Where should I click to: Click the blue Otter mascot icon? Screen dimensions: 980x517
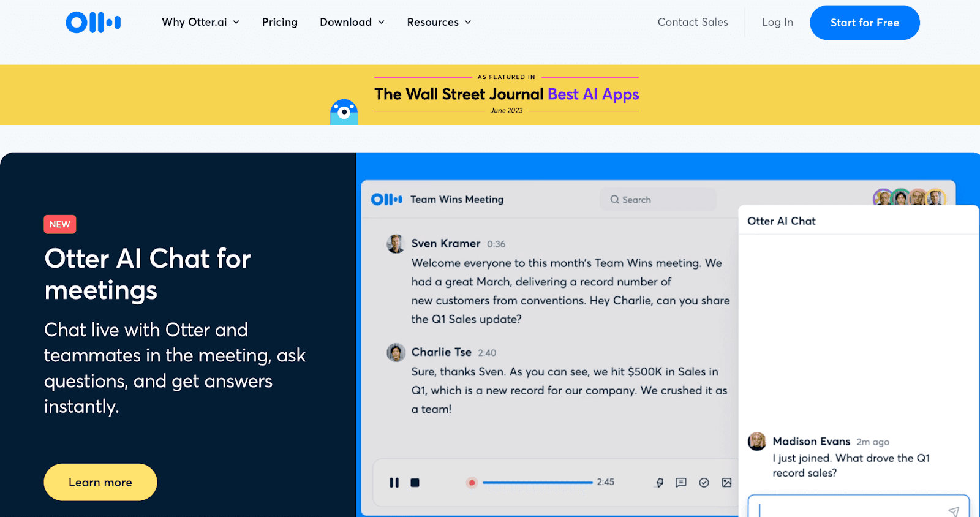344,112
